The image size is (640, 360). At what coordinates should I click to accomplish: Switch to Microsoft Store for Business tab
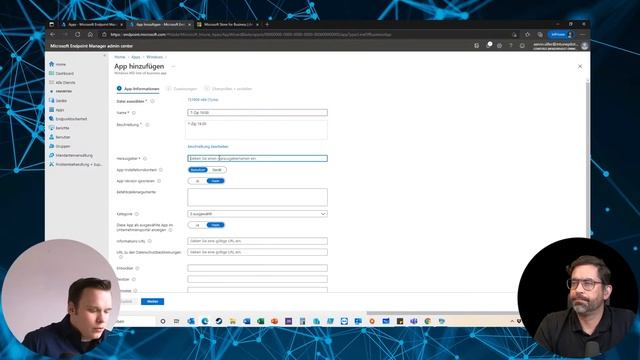[x=228, y=24]
